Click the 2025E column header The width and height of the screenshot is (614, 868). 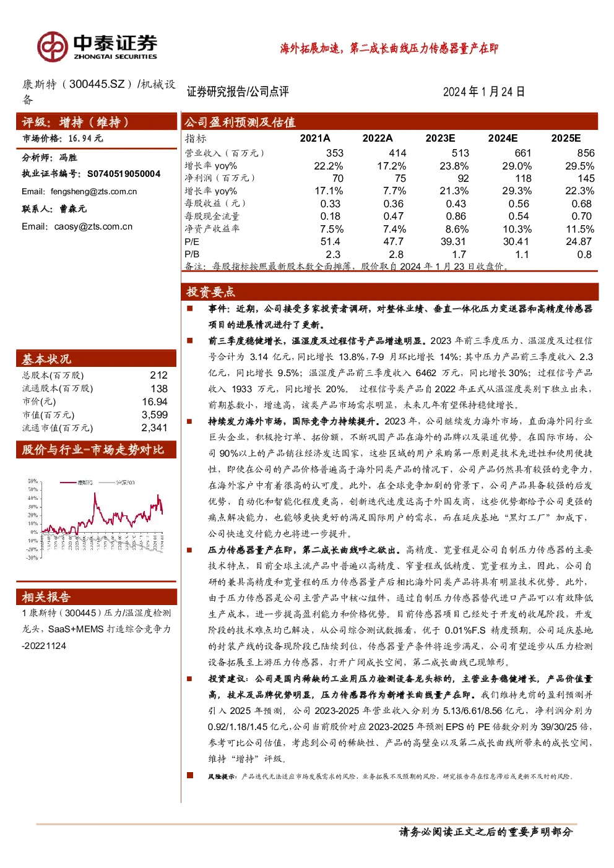click(x=566, y=138)
